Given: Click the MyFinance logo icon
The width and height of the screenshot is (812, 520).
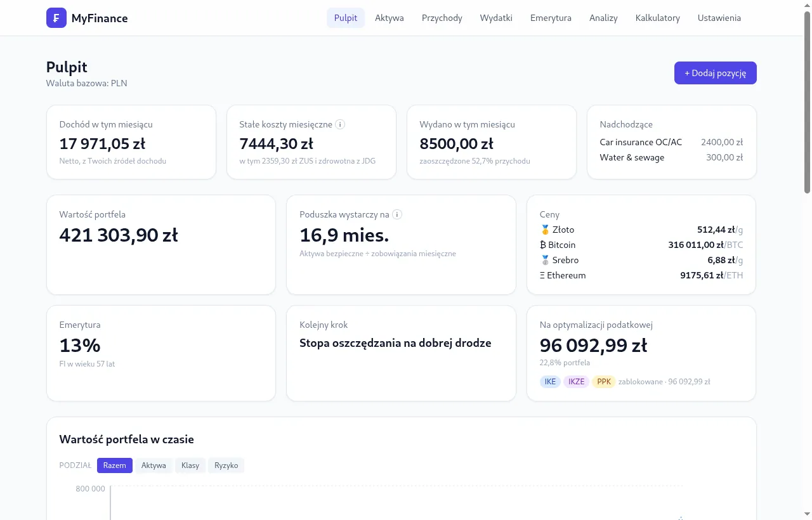Looking at the screenshot, I should pos(56,18).
